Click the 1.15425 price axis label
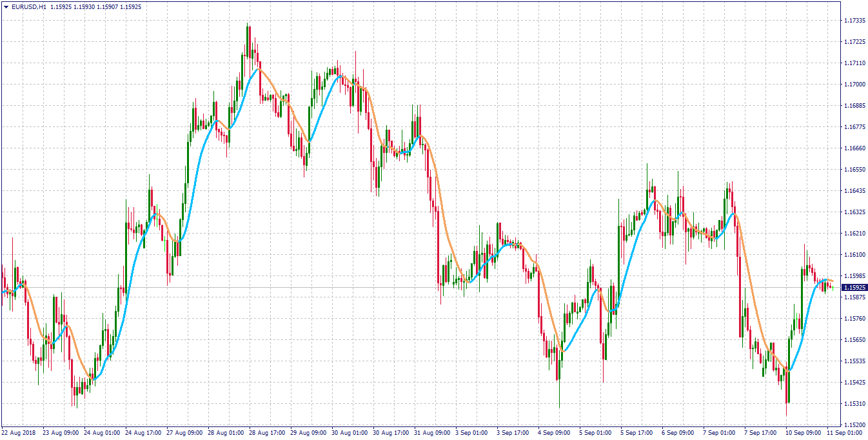Image resolution: width=868 pixels, height=440 pixels. (854, 383)
